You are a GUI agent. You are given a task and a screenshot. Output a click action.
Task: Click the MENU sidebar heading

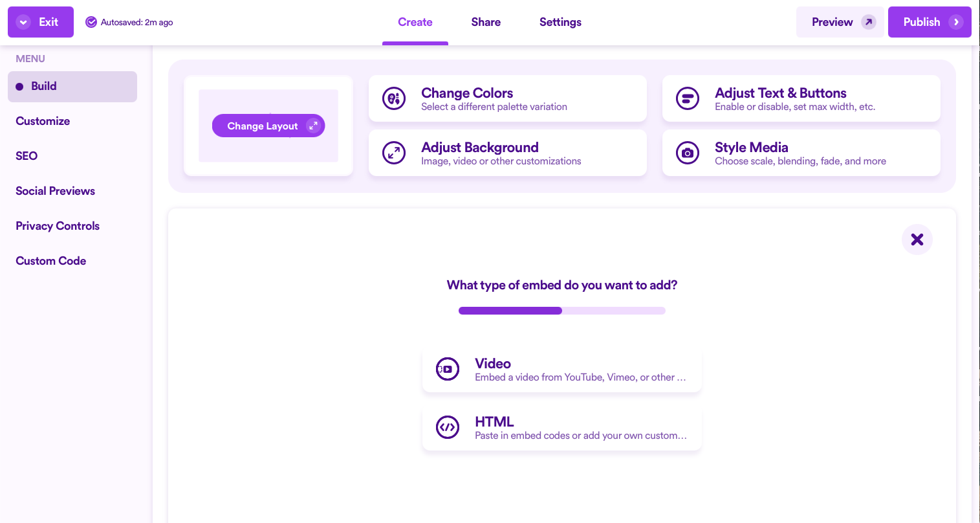click(x=30, y=58)
